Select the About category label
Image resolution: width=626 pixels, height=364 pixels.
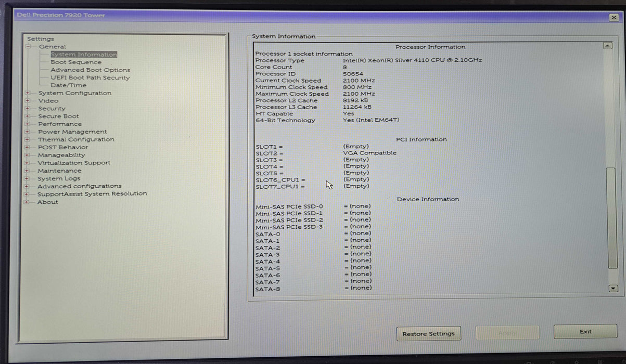click(x=48, y=202)
